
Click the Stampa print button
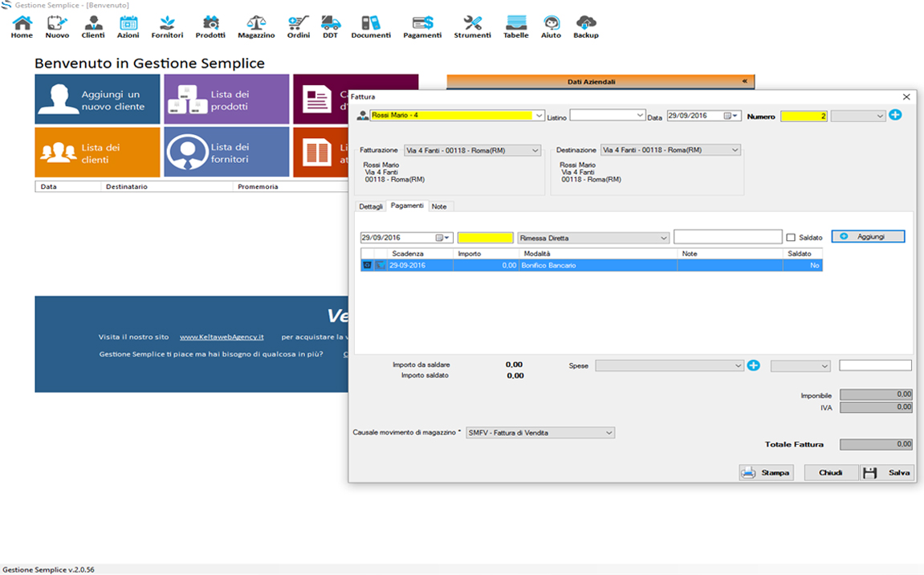pos(766,473)
